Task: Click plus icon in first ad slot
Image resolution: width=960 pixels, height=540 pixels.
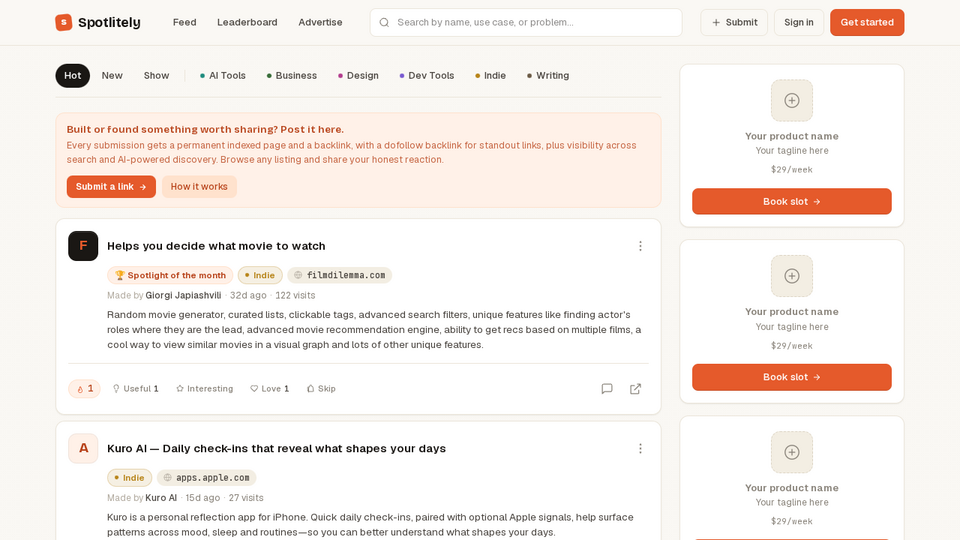Action: click(x=792, y=100)
